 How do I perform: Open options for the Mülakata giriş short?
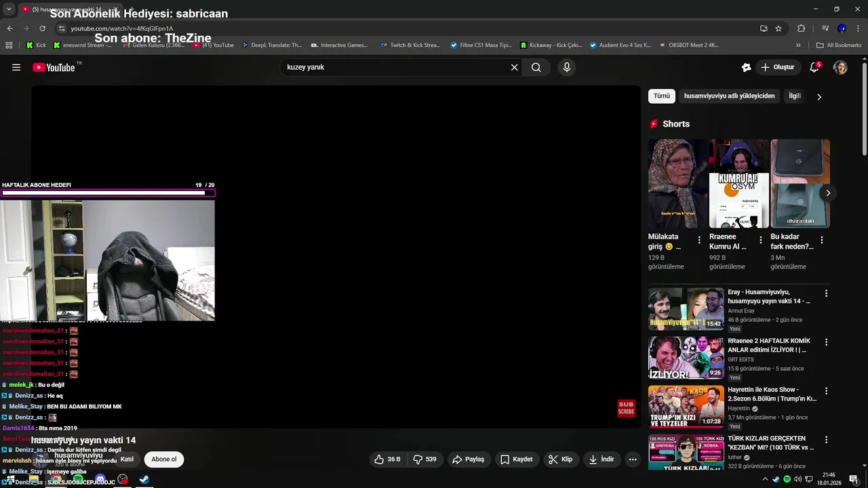pos(699,240)
